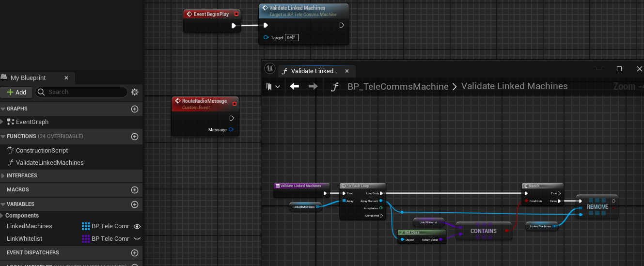
Task: Click LinkedMachines array type color swatch
Action: (86, 226)
